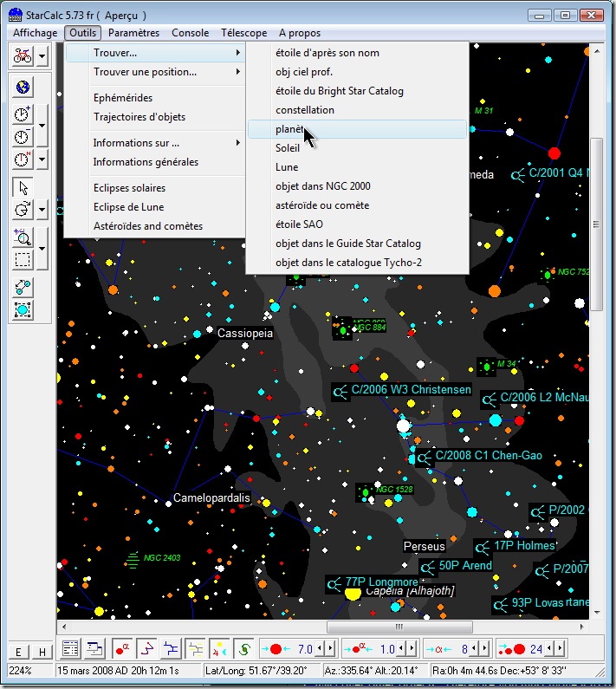Choose 'Eclipses solaires' menu entry
Screen dimensions: 616x689
(156, 187)
